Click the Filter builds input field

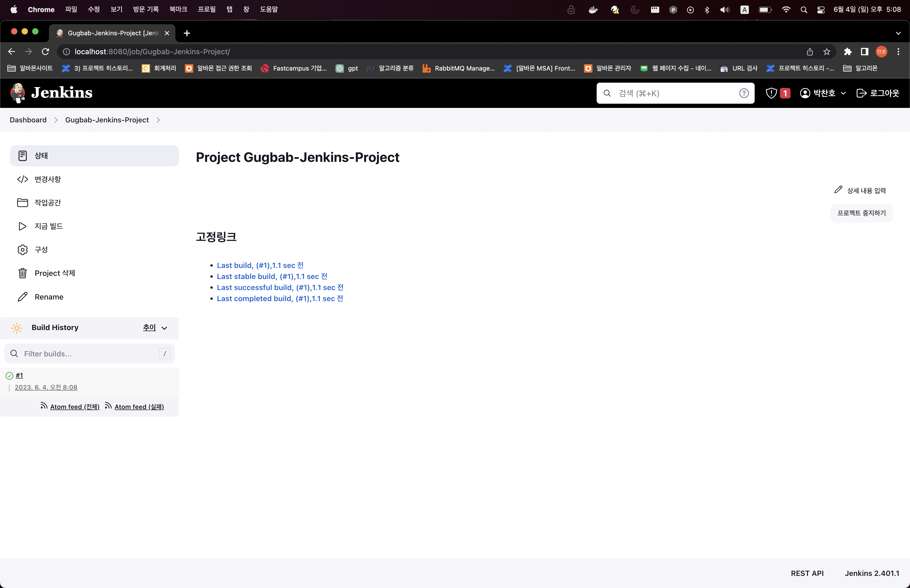tap(89, 353)
